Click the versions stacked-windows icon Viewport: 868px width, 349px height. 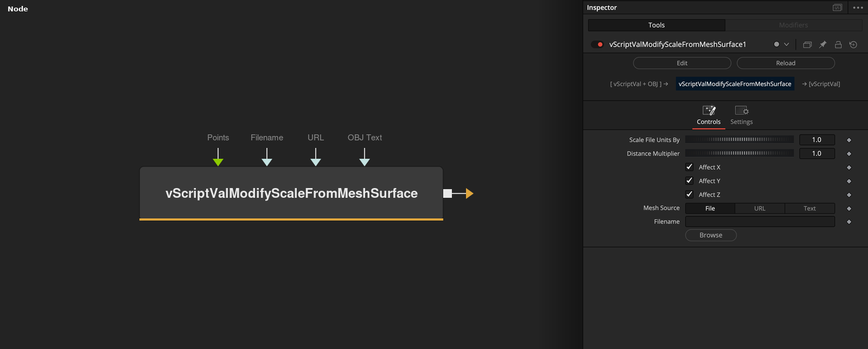pyautogui.click(x=807, y=44)
